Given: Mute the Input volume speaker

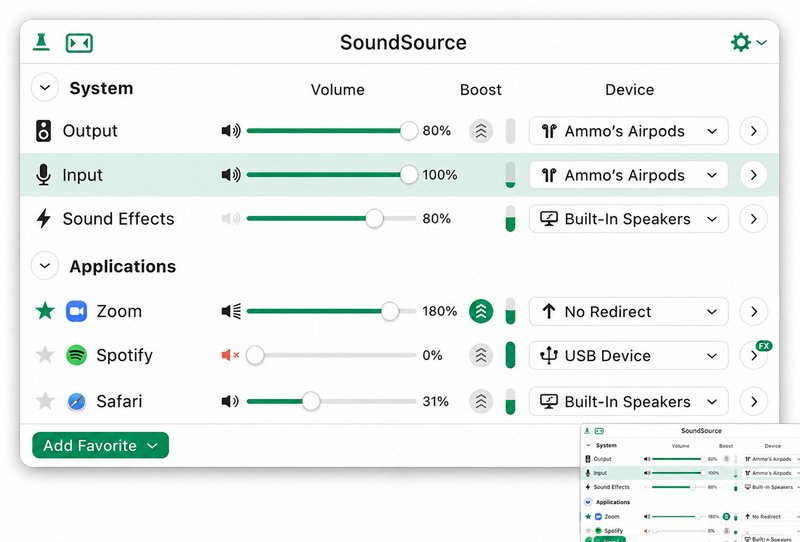Looking at the screenshot, I should (231, 175).
